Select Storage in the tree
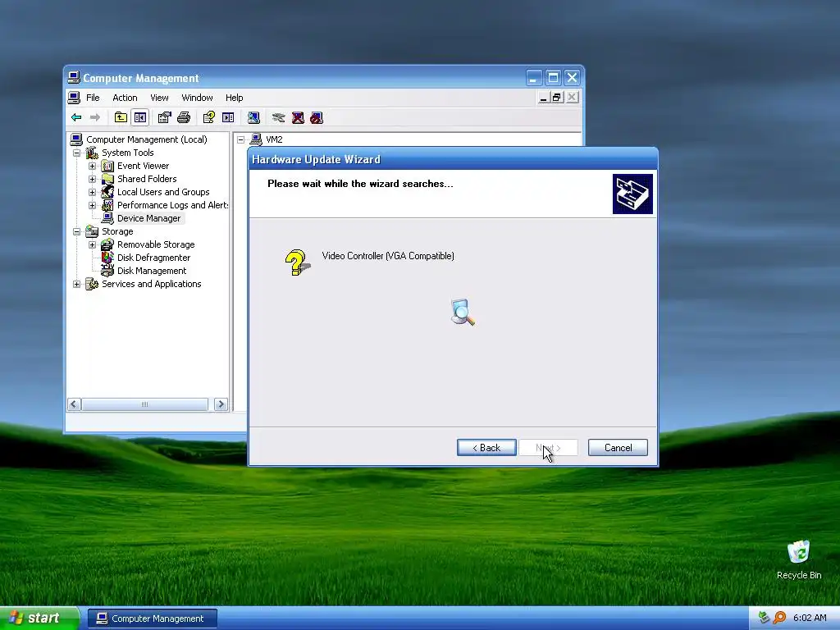The image size is (840, 630). (117, 231)
